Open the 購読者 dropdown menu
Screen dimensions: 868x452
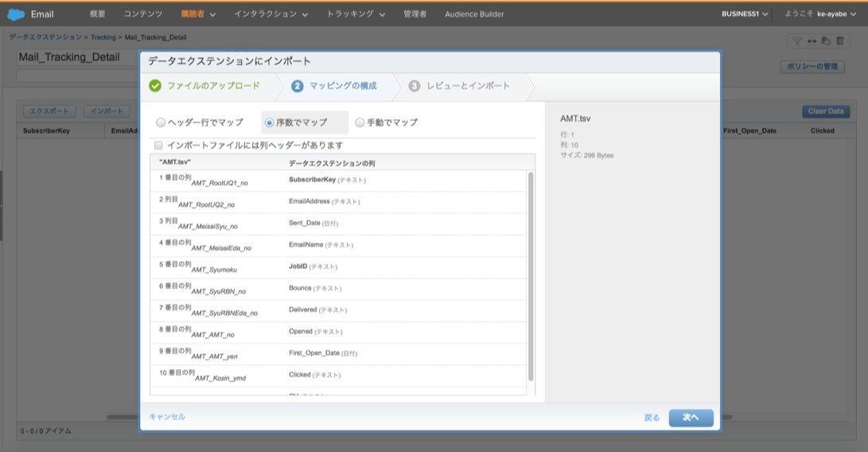click(x=198, y=14)
